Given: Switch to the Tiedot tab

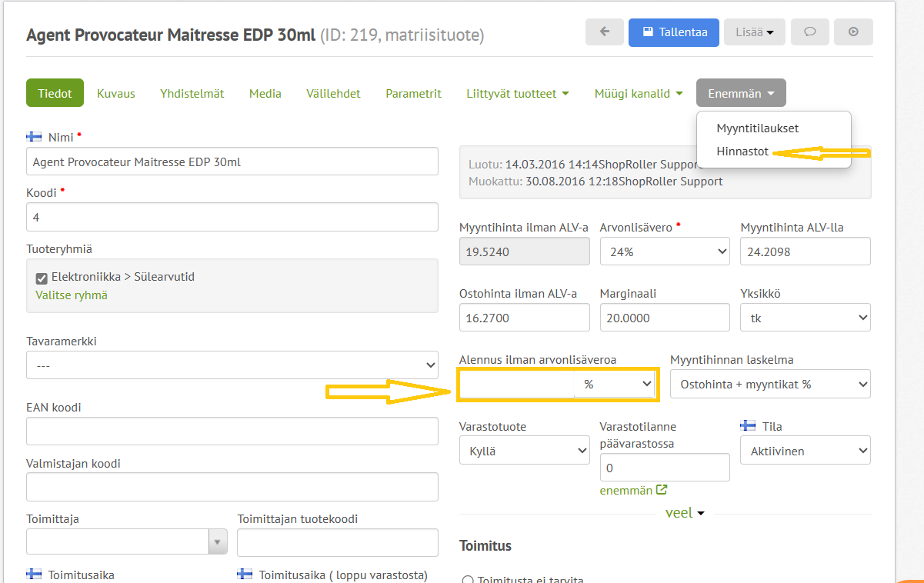Looking at the screenshot, I should [55, 93].
